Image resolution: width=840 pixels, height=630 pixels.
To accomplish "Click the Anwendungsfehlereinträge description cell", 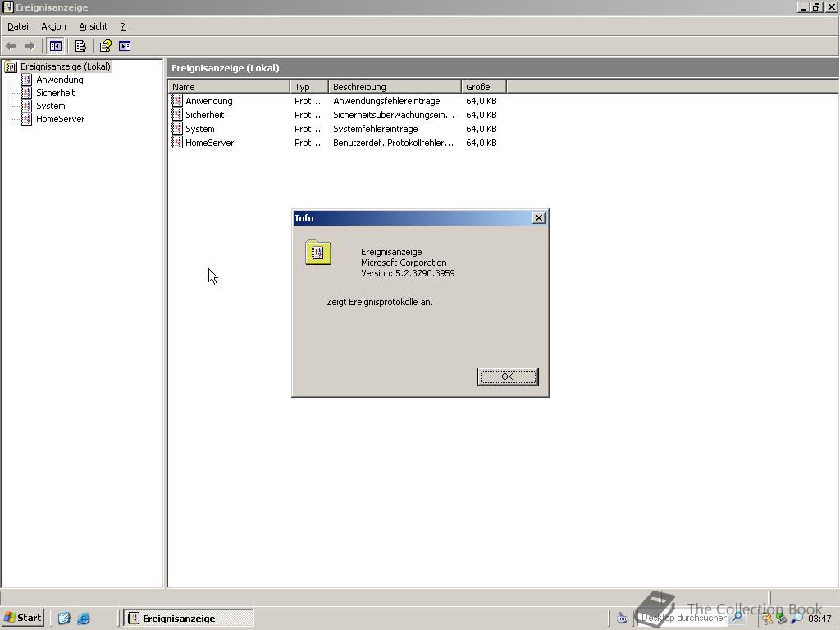I will coord(386,101).
